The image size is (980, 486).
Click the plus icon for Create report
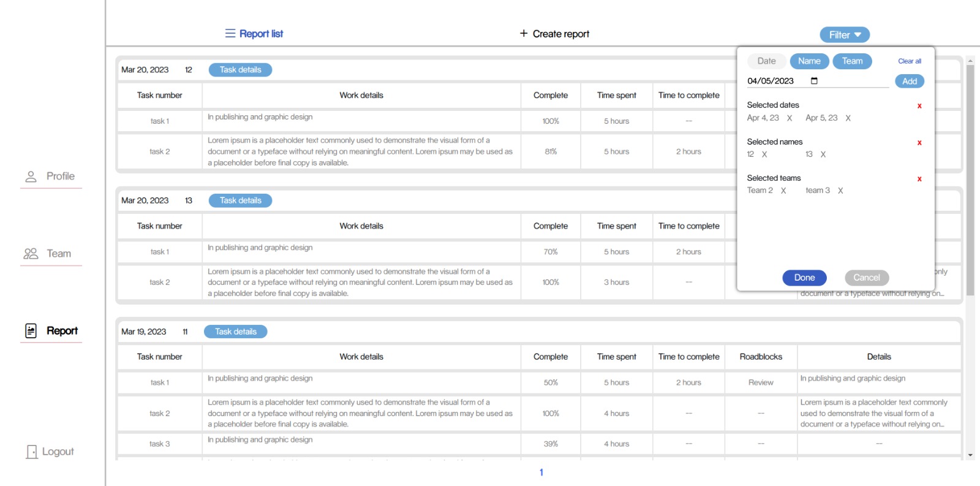point(524,33)
